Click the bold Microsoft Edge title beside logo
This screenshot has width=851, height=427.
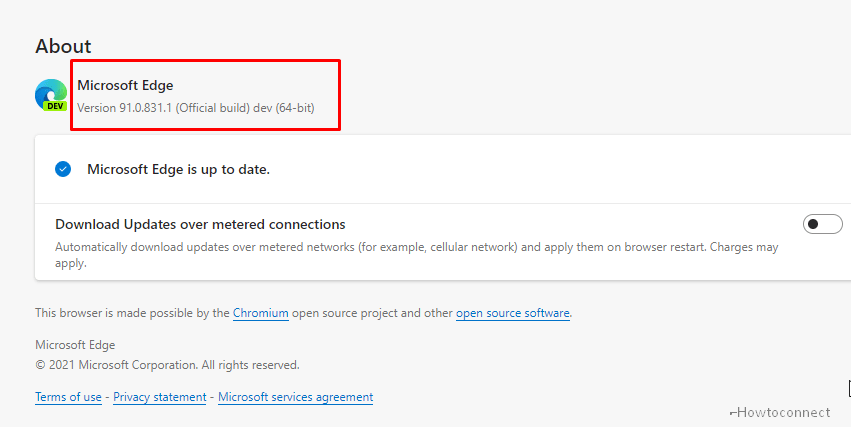[x=125, y=85]
